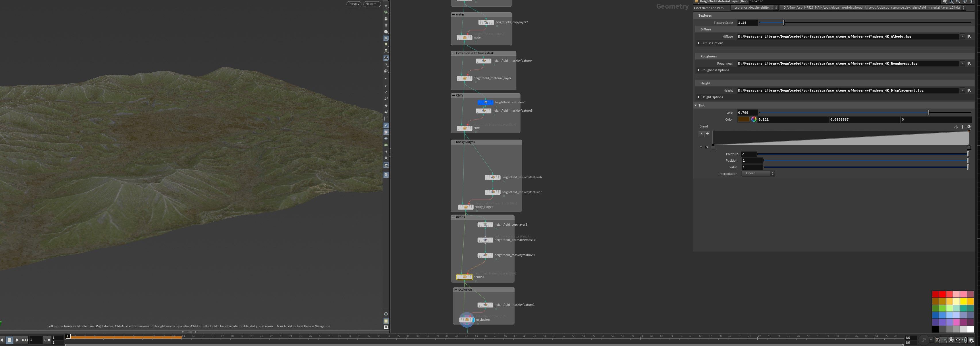Open the gear settings icon on the parameter pane
The image size is (980, 346).
click(945, 1)
